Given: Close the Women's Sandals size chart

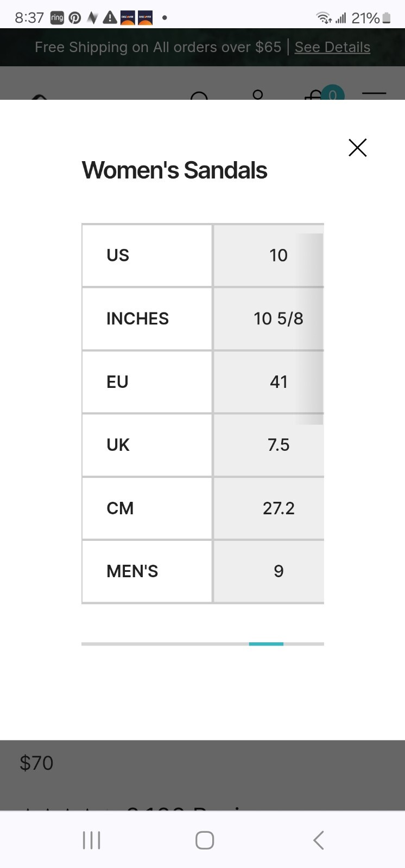Looking at the screenshot, I should pyautogui.click(x=358, y=148).
